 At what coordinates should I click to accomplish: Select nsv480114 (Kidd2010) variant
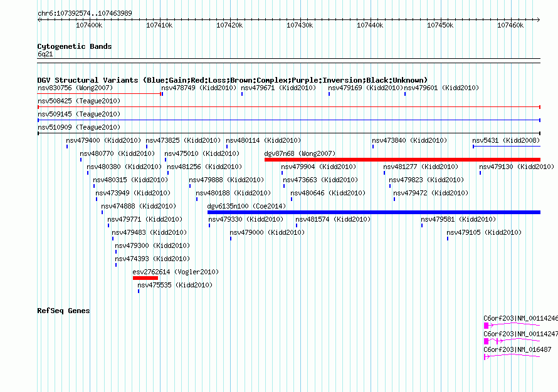(x=263, y=140)
